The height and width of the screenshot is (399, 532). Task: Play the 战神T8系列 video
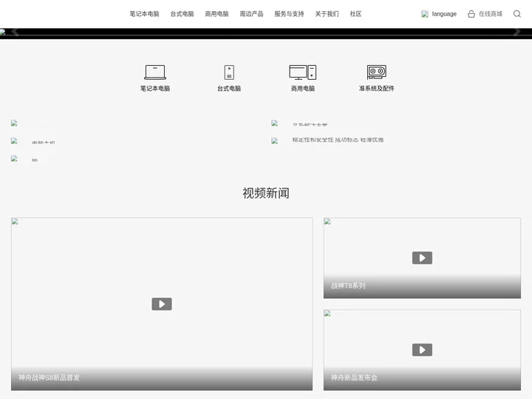coord(422,258)
